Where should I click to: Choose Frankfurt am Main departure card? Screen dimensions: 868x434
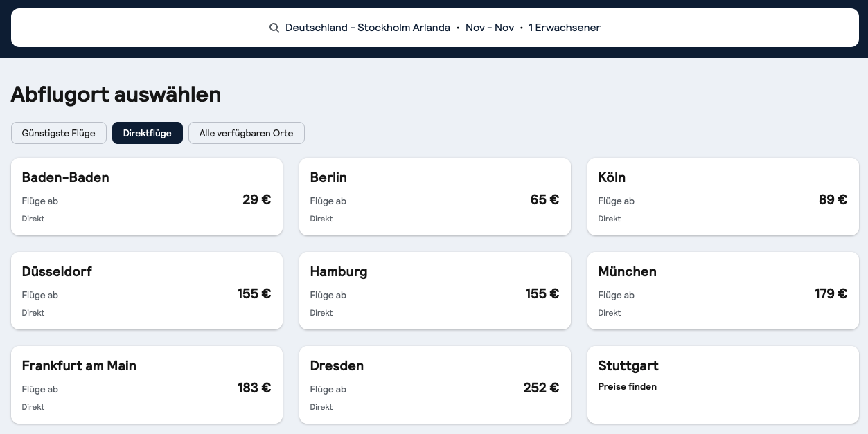[147, 385]
